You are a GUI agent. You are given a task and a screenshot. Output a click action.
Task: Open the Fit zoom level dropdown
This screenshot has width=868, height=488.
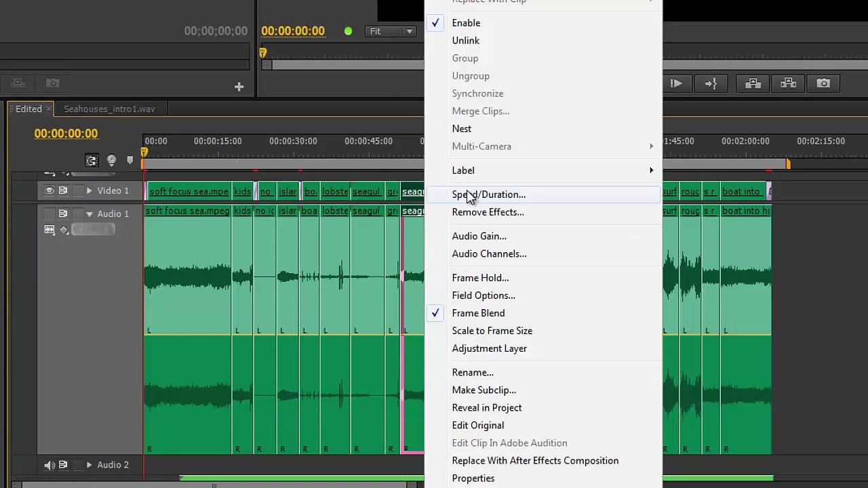391,31
